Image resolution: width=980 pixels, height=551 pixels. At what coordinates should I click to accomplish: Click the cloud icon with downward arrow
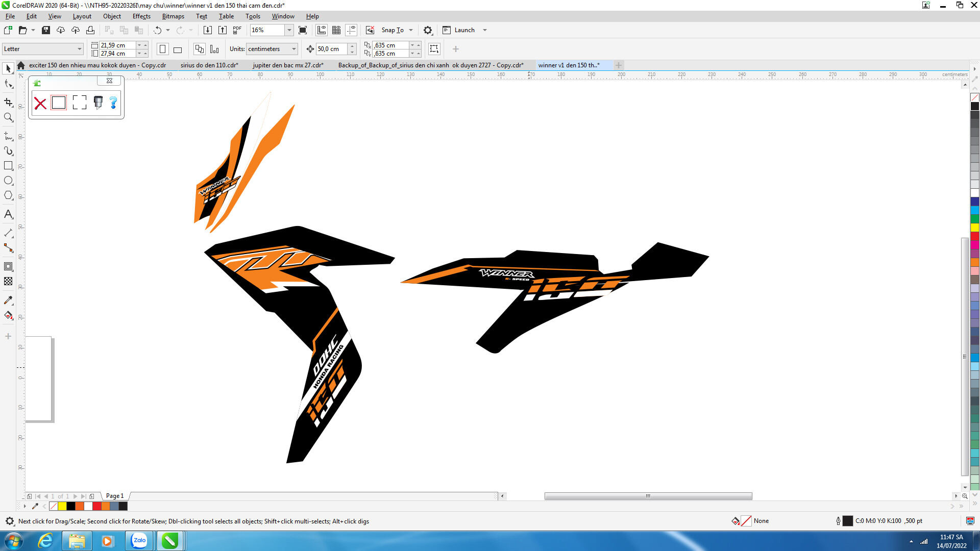pos(61,30)
